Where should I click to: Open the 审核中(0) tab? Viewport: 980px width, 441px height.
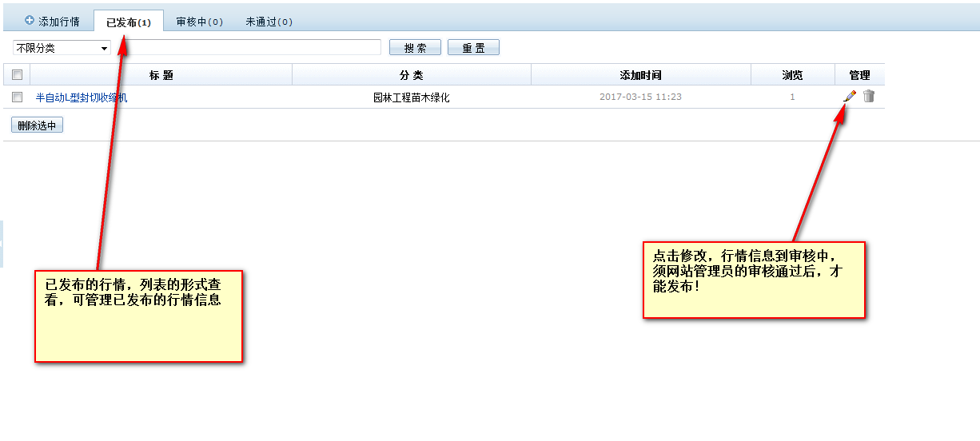tap(199, 22)
